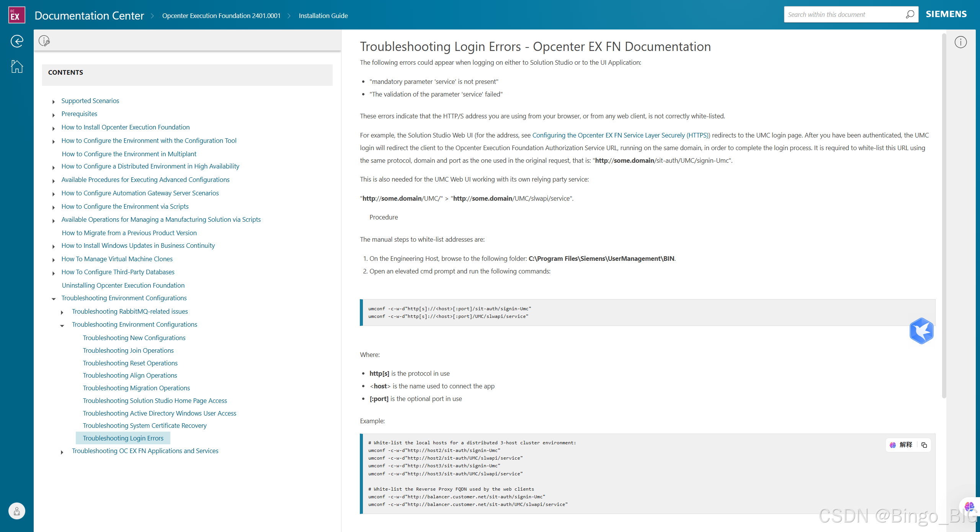Open Troubleshooting Active Directory Windows User Access
The height and width of the screenshot is (532, 980).
tap(159, 413)
